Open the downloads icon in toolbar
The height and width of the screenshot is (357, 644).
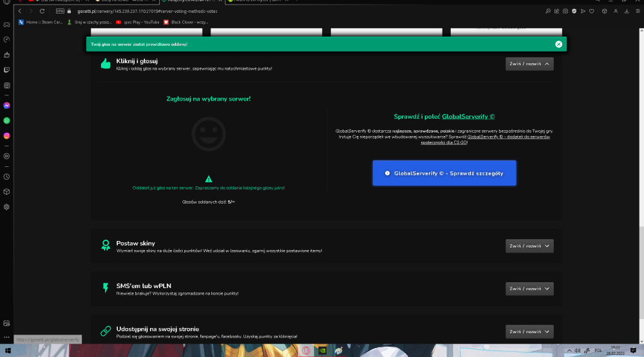point(627,11)
